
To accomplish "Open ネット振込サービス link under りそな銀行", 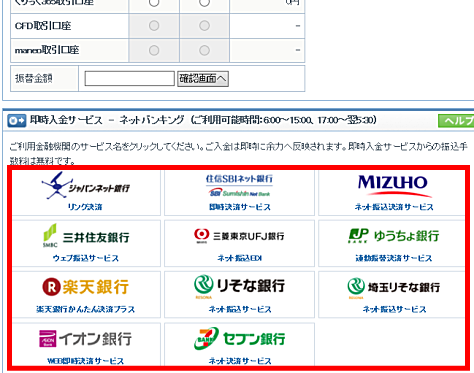I will coord(240,309).
